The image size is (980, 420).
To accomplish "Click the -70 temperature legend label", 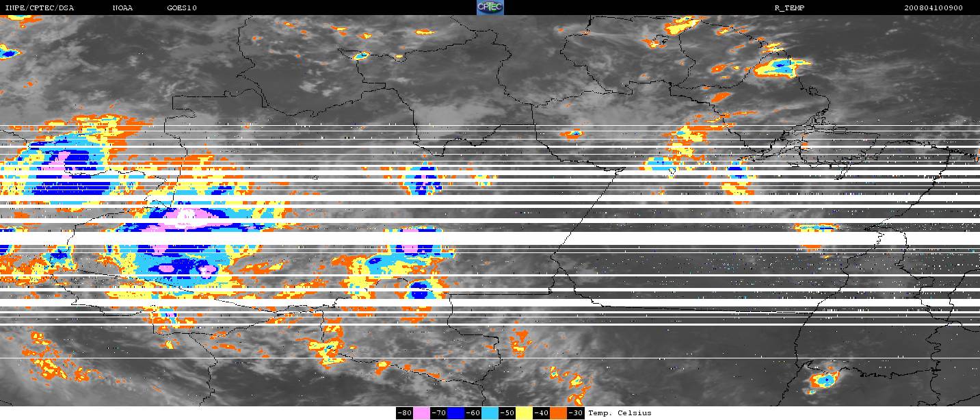I will tap(438, 413).
